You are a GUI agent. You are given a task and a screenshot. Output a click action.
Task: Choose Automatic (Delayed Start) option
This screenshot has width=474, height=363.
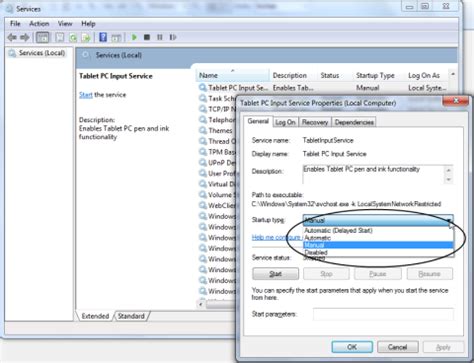pos(378,230)
